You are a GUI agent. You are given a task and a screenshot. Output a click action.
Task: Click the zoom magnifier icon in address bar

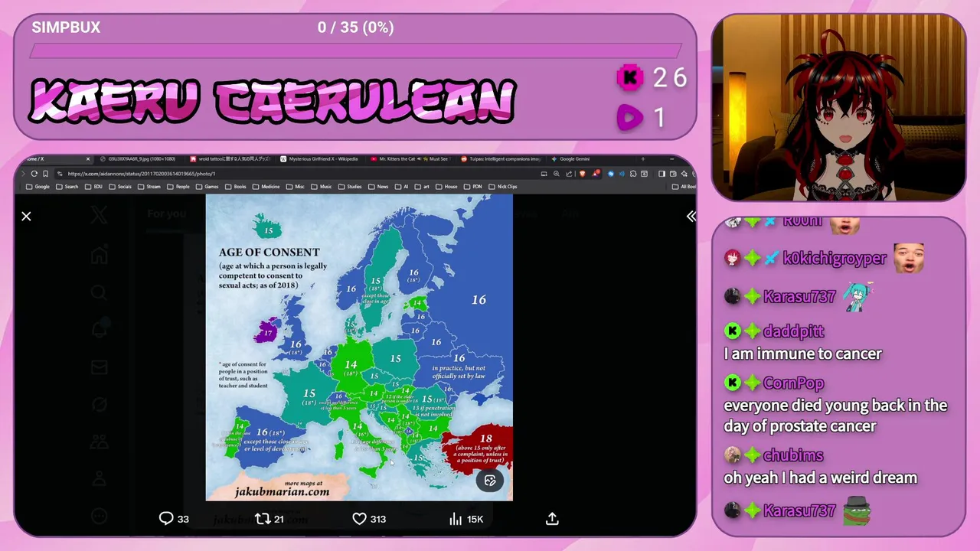click(x=557, y=174)
